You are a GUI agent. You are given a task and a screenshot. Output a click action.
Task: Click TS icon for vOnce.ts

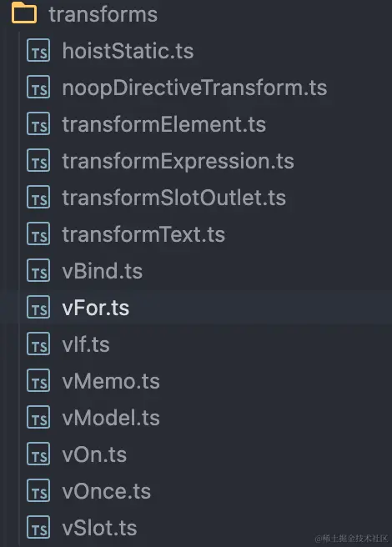pyautogui.click(x=38, y=490)
